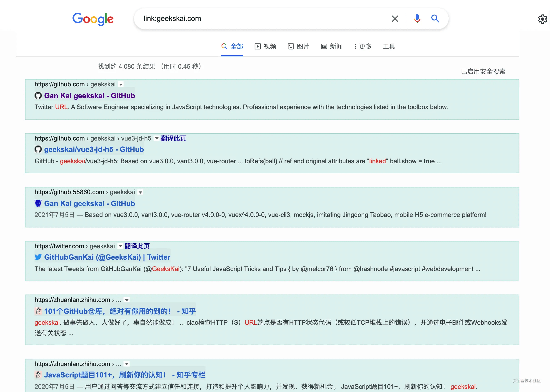Open the purple Gan Kai geekskai - GitHub link
Screen dimensions: 550x392
click(x=90, y=95)
